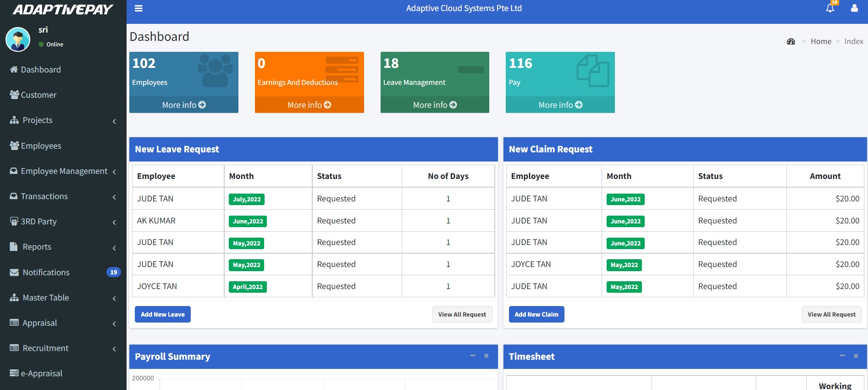Click the April,2022 badge for JOYCE TAN
Viewport: 868px width, 390px height.
[x=248, y=287]
